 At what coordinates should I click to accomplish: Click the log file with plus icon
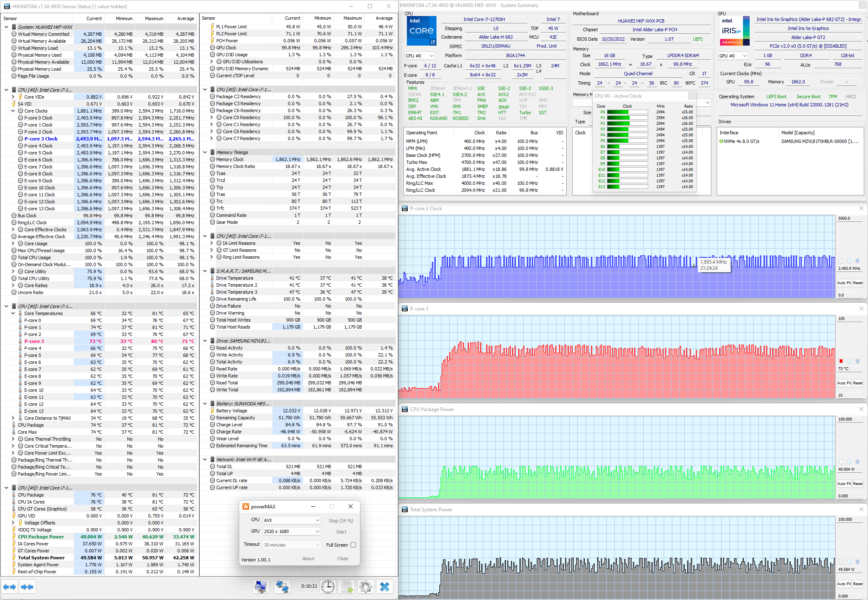coord(347,587)
